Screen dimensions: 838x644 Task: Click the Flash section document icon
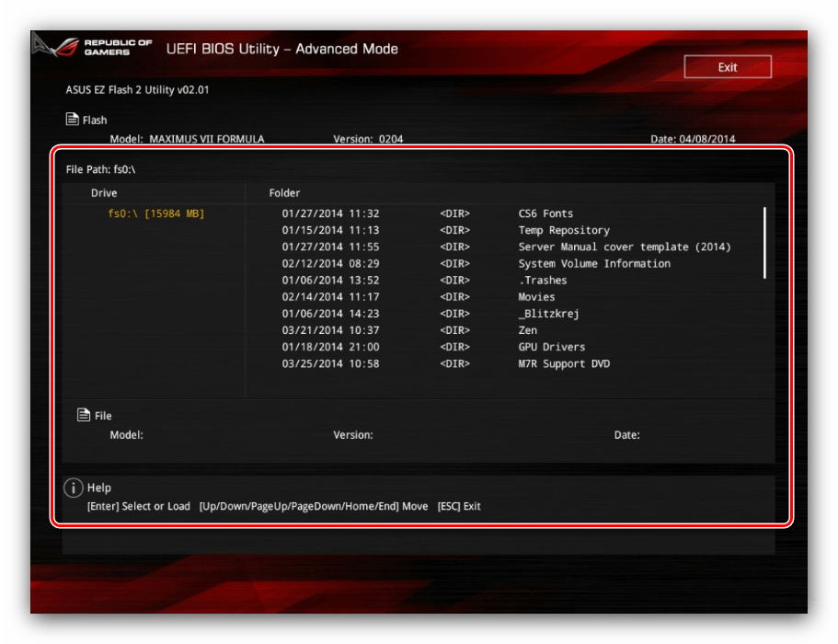point(72,119)
